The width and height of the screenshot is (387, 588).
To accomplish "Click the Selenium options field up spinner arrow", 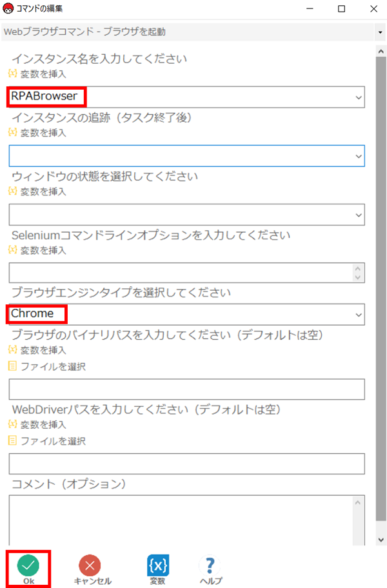I will [358, 268].
